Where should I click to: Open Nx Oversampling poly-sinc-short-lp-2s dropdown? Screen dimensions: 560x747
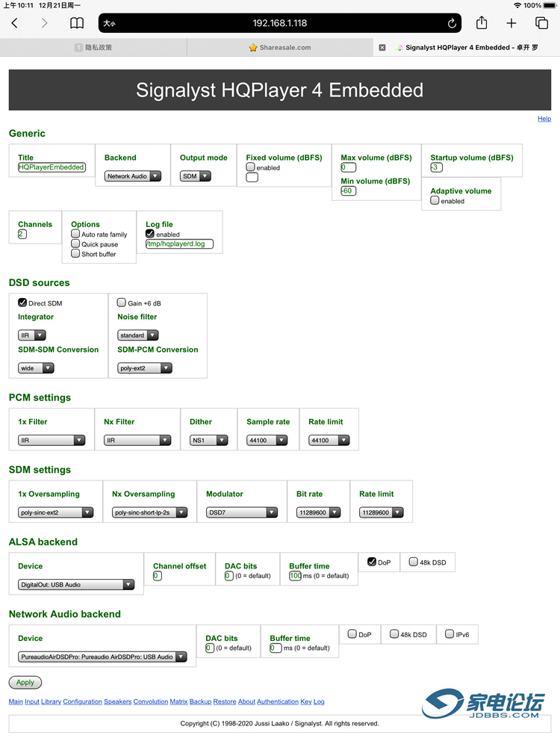click(150, 513)
